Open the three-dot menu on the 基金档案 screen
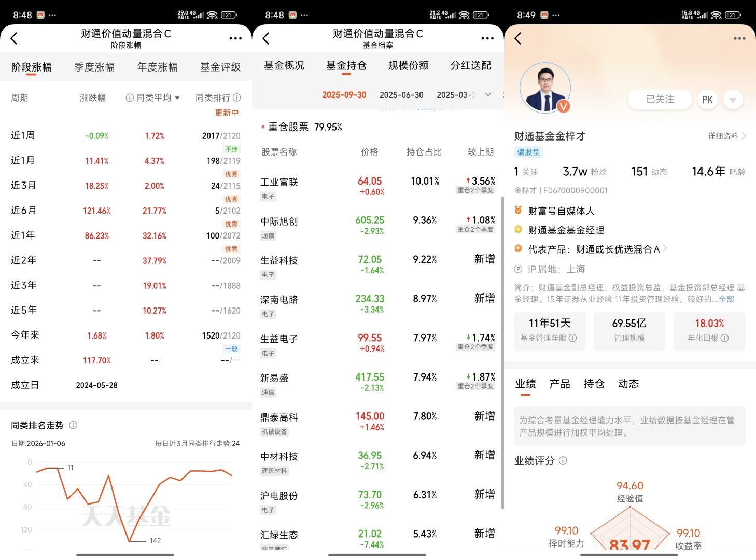This screenshot has width=756, height=560. point(487,38)
